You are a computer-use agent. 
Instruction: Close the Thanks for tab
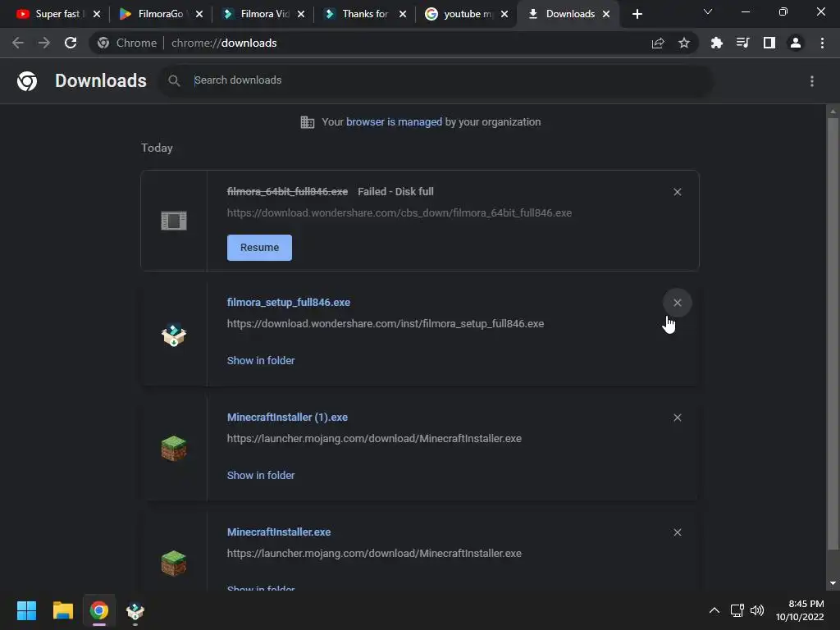[403, 14]
